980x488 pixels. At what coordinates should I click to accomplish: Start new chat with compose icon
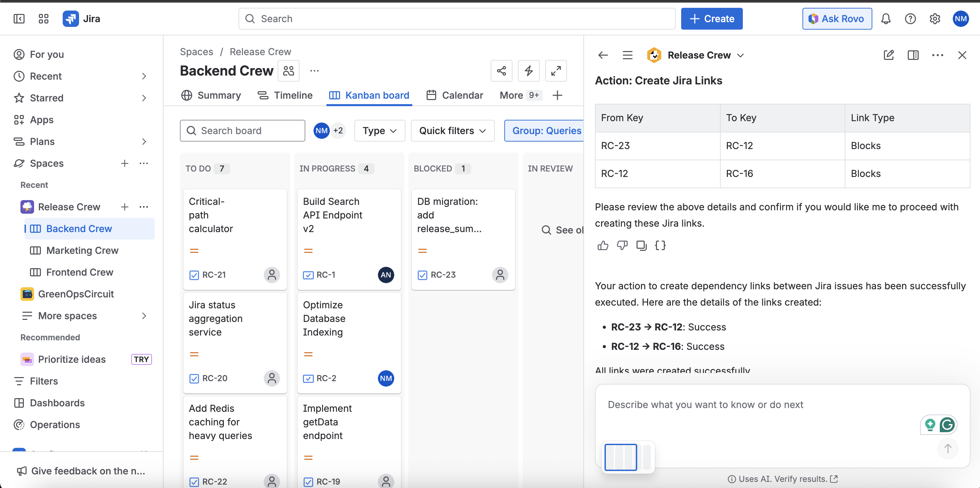888,55
